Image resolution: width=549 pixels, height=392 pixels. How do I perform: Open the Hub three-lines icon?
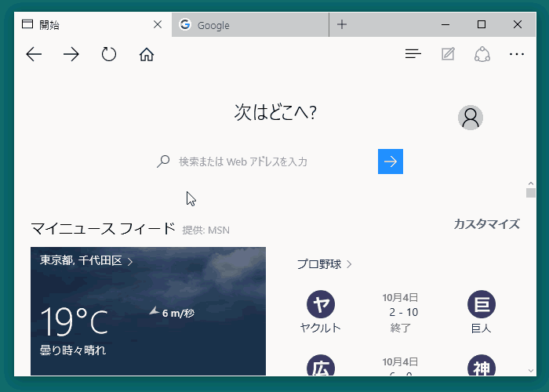point(413,54)
